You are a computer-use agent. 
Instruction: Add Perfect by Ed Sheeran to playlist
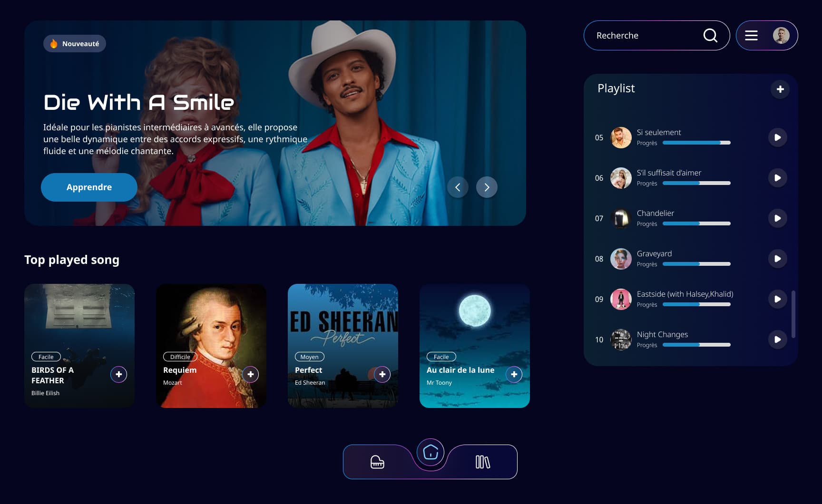[382, 375]
